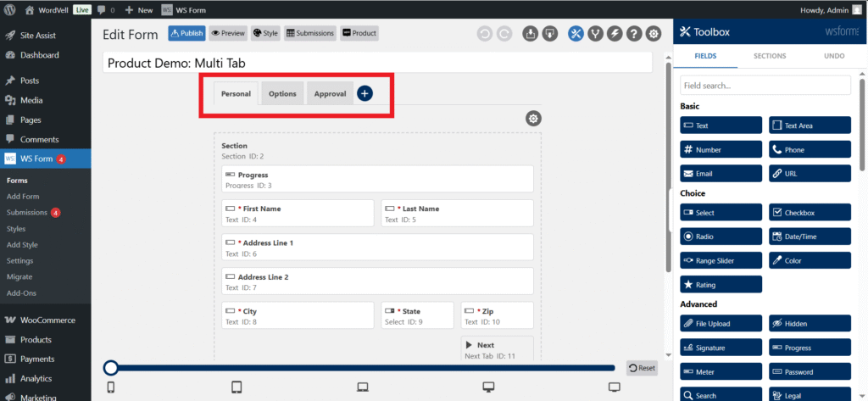
Task: Open form settings gear in top toolbar
Action: (654, 34)
